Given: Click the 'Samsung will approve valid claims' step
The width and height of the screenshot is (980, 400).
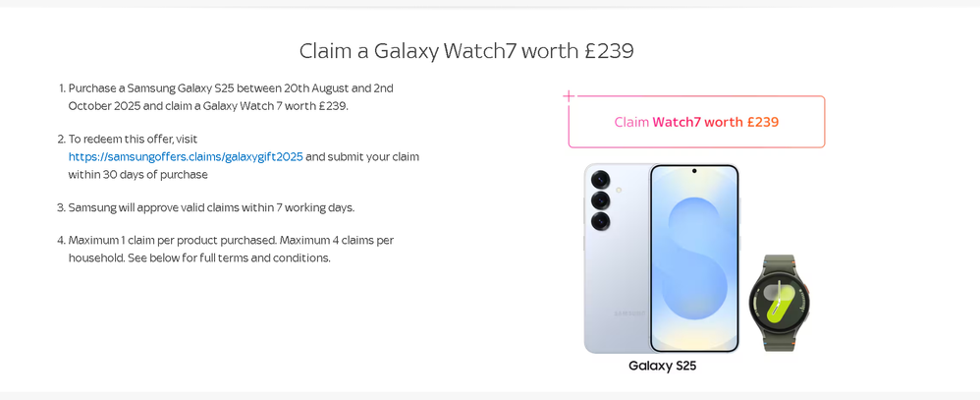Looking at the screenshot, I should (211, 207).
